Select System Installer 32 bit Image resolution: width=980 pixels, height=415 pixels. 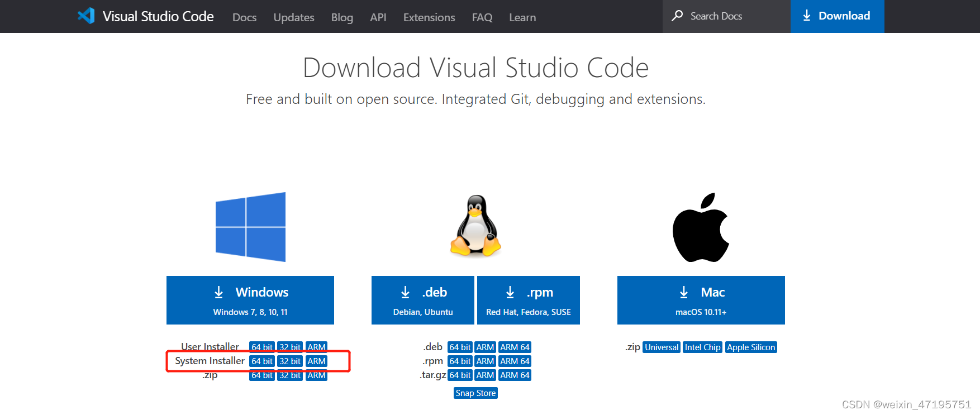[x=290, y=361]
